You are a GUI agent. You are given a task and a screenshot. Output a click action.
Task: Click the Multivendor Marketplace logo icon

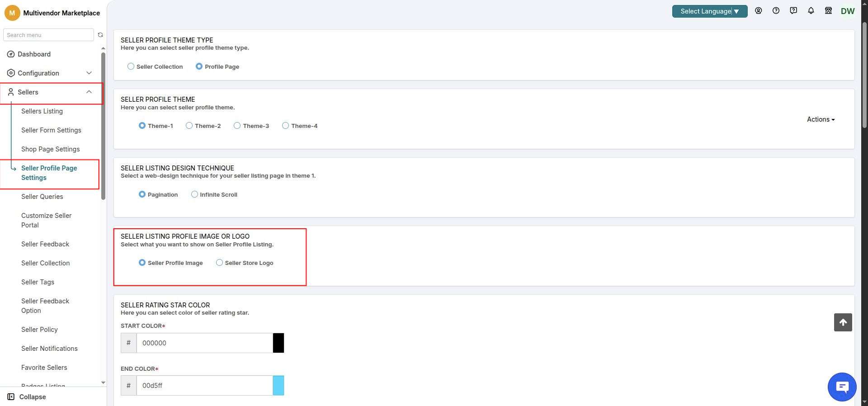click(12, 13)
